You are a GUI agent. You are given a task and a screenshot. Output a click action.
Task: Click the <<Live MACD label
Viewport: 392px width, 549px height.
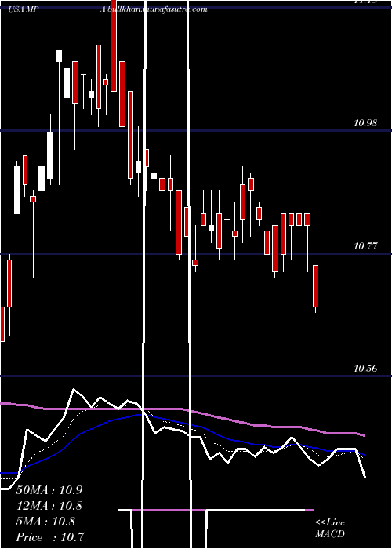pyautogui.click(x=330, y=528)
